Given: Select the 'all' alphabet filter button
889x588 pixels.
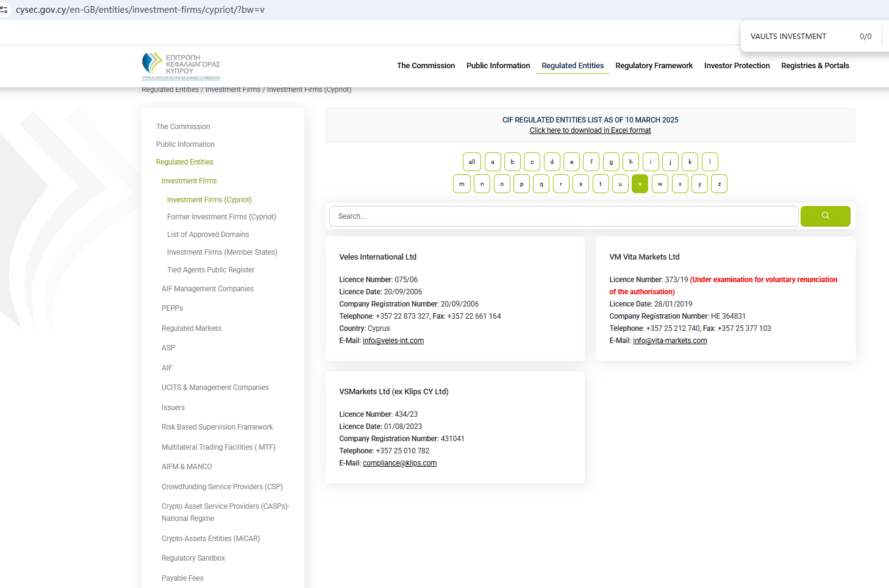Looking at the screenshot, I should coord(471,162).
